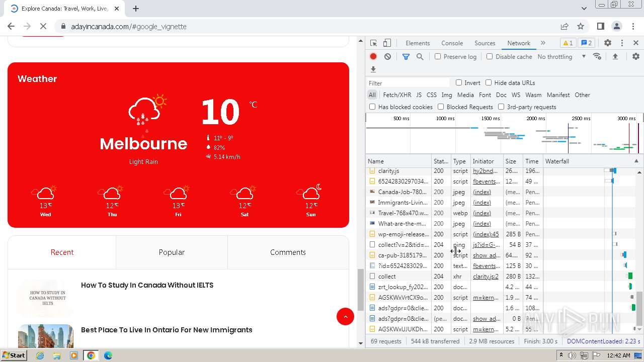Viewport: 644px width, 362px height.
Task: Open Best Place To Live In Ontario article
Action: tap(167, 330)
